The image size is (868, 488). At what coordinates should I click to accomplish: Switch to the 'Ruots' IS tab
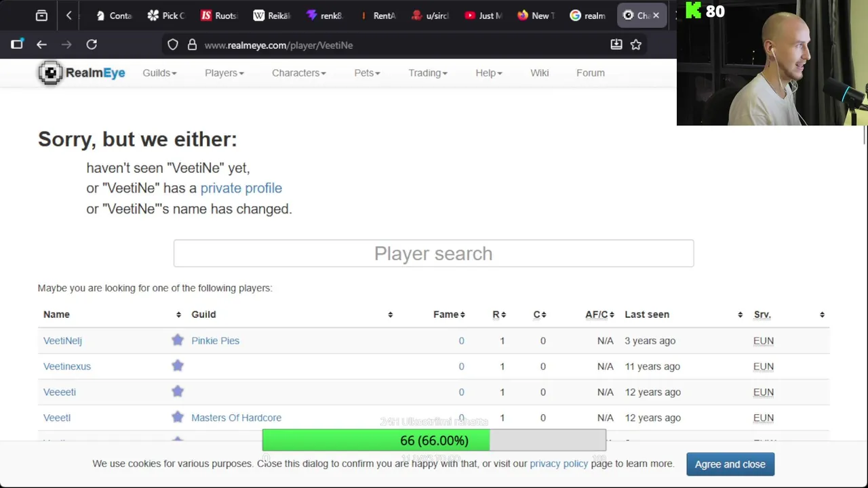[x=218, y=16]
